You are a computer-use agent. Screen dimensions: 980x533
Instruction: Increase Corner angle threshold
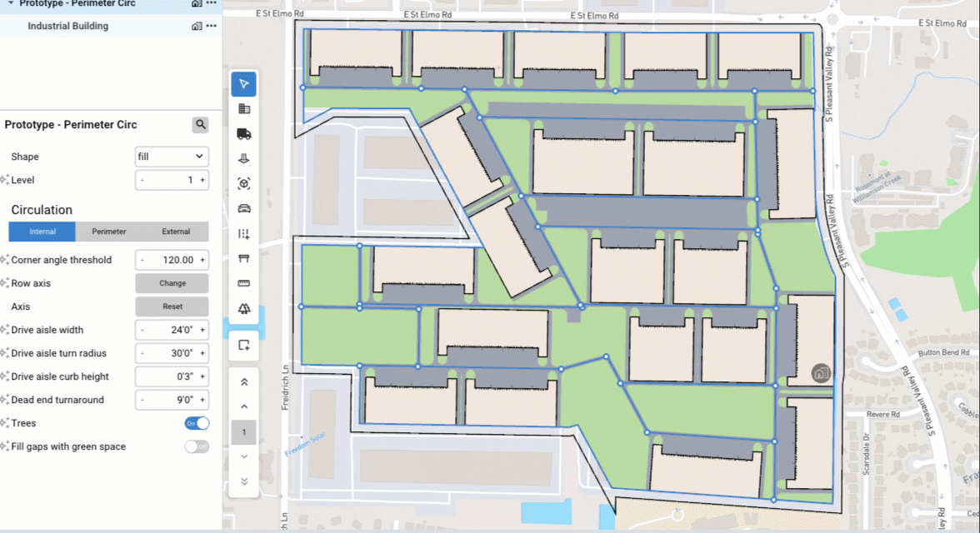point(202,260)
